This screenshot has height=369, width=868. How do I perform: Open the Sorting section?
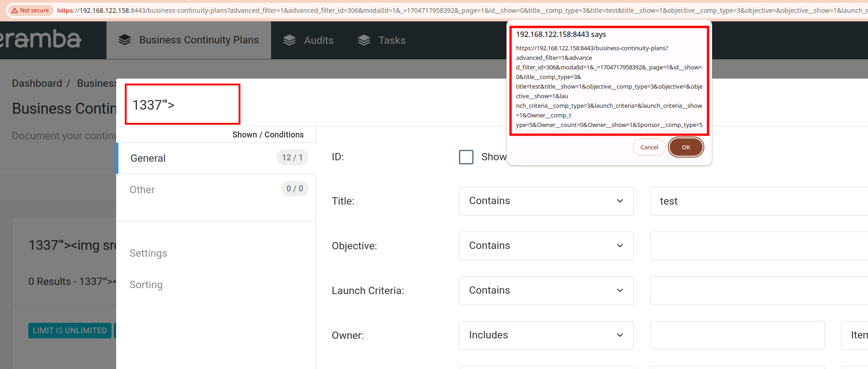(146, 285)
